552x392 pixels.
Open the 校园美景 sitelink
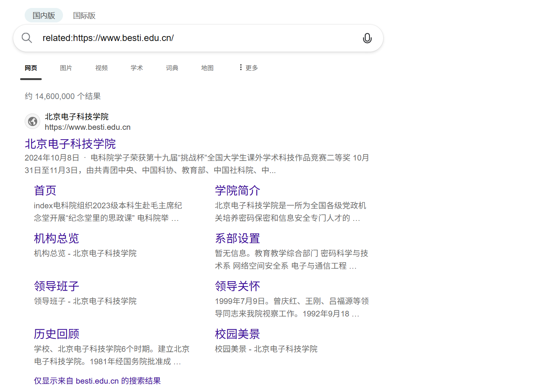point(237,334)
